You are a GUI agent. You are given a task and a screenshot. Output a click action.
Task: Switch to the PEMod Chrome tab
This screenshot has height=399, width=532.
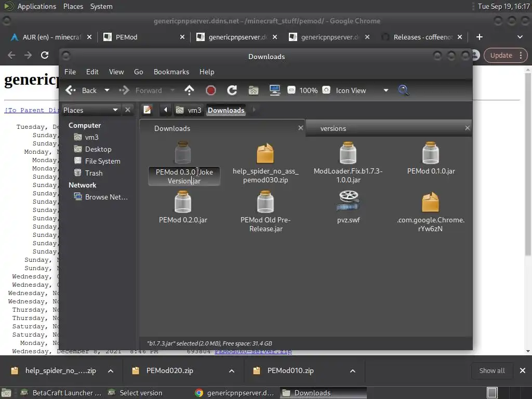coord(144,37)
